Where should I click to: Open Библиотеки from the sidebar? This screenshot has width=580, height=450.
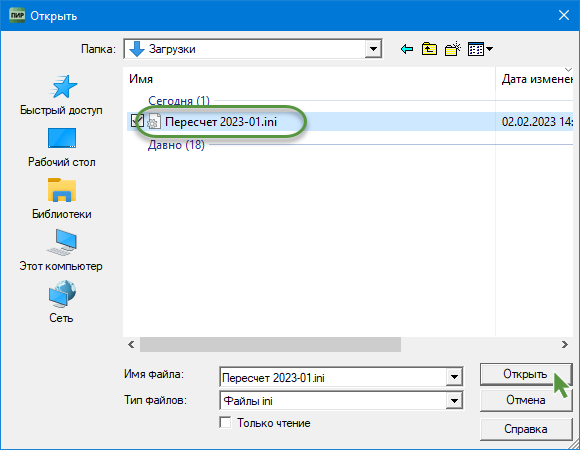(x=61, y=199)
